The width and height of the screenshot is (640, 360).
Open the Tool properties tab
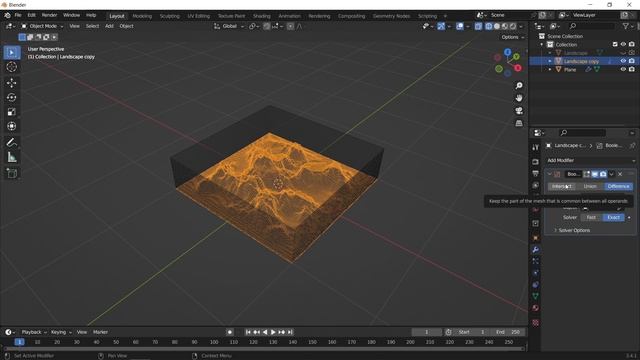coord(536,147)
